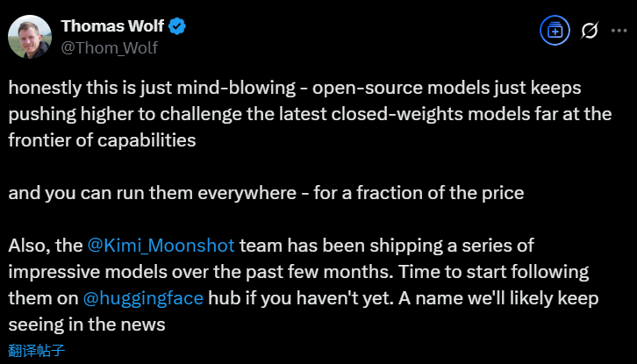Click the blue verified checkmark badge
Image resolution: width=637 pixels, height=364 pixels.
[x=176, y=26]
